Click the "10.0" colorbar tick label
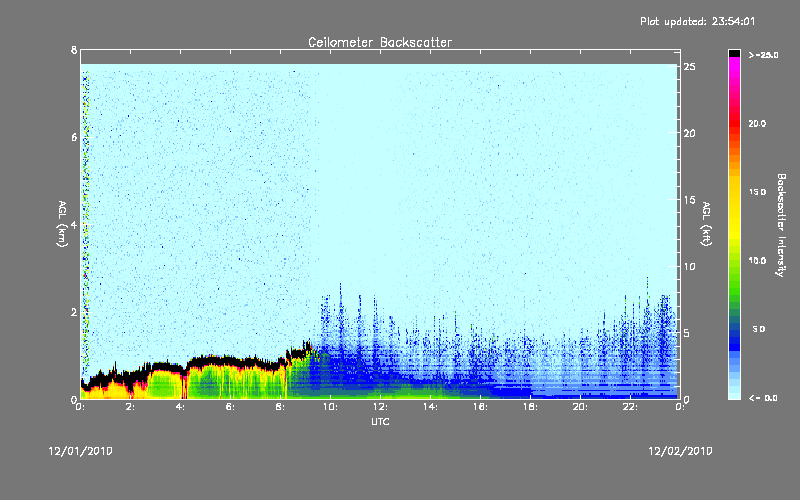This screenshot has width=800, height=500. click(x=757, y=261)
